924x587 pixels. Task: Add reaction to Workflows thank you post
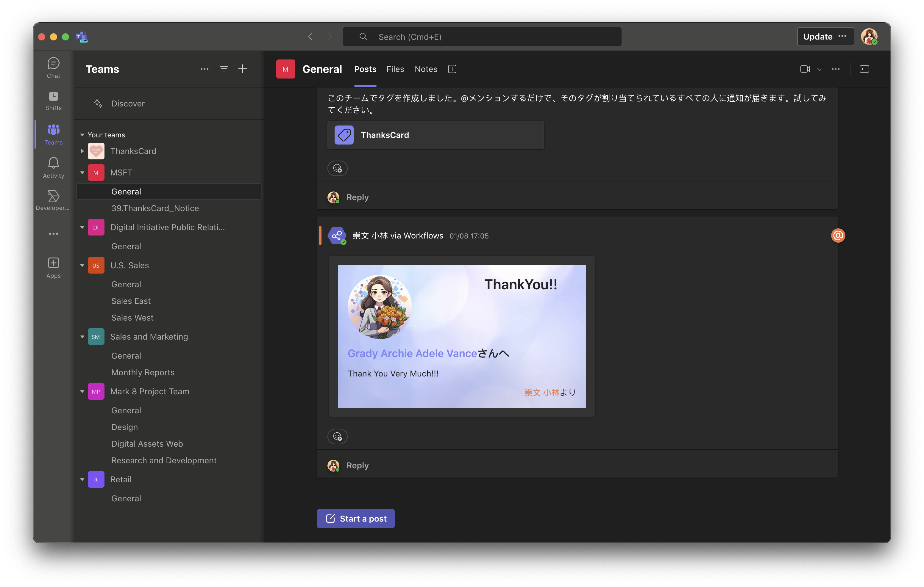(337, 436)
